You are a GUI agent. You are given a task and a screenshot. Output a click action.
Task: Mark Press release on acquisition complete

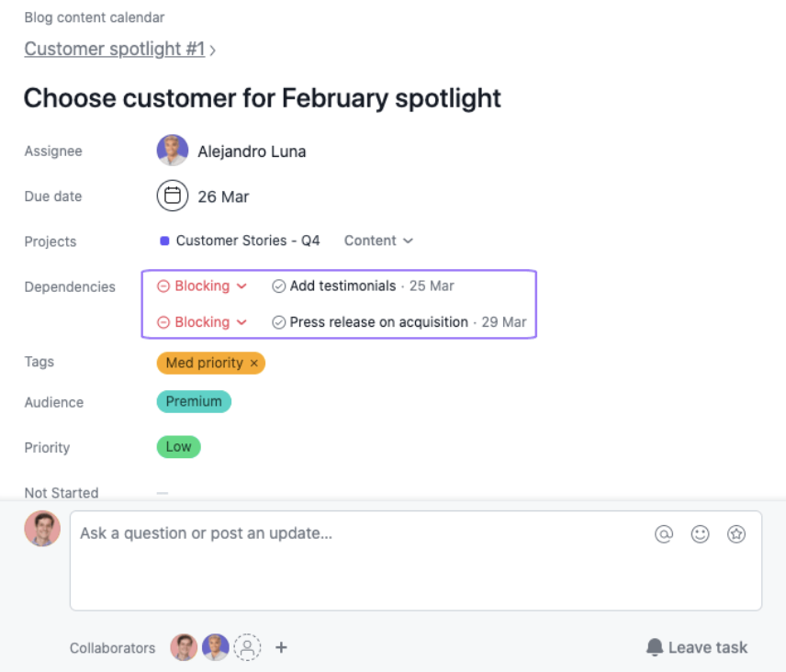pos(279,322)
